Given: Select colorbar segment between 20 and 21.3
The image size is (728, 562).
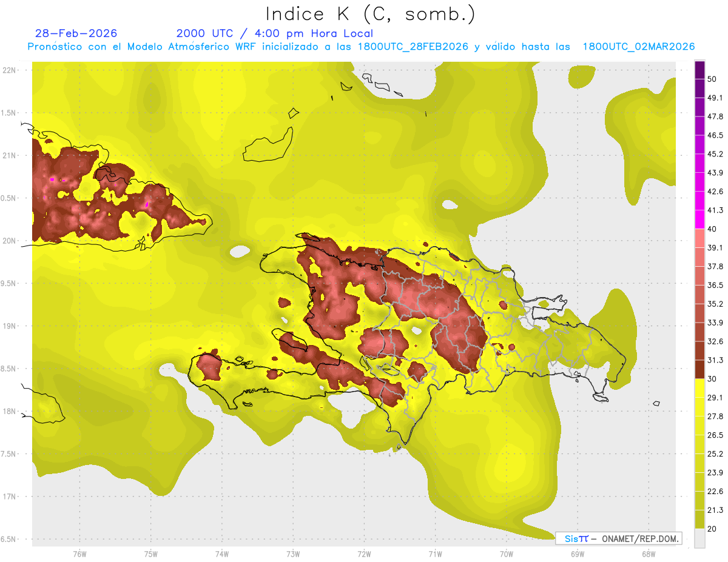Looking at the screenshot, I should (699, 519).
